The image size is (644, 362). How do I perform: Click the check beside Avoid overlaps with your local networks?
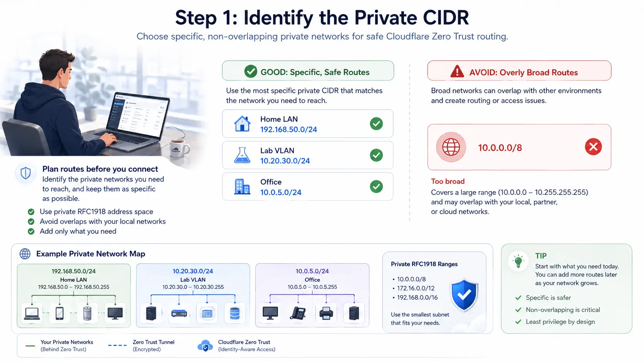pyautogui.click(x=31, y=222)
